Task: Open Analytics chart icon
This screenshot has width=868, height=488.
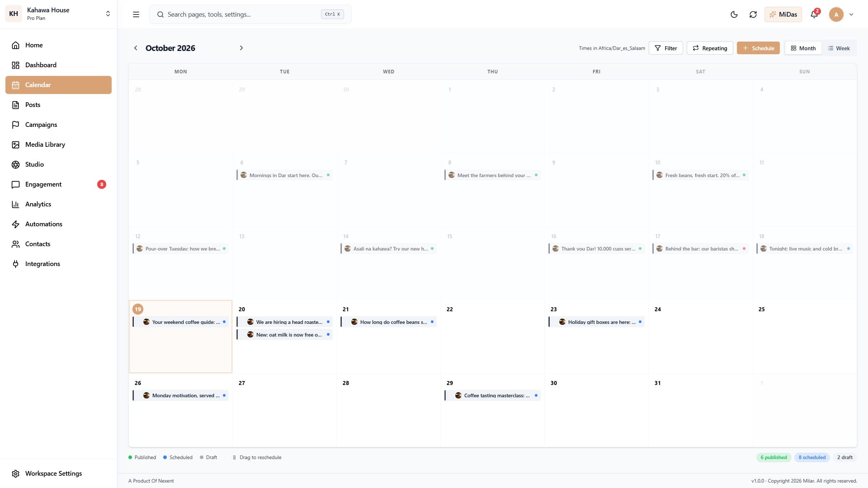Action: 16,204
